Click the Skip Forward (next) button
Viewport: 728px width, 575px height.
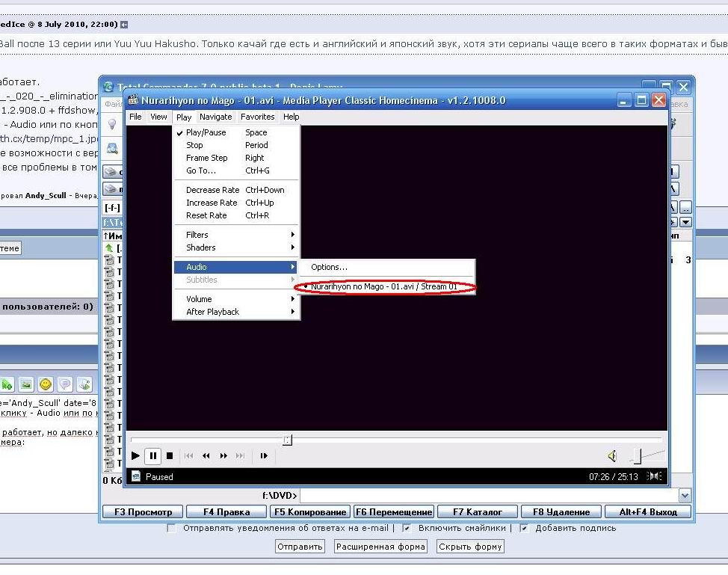pyautogui.click(x=240, y=455)
